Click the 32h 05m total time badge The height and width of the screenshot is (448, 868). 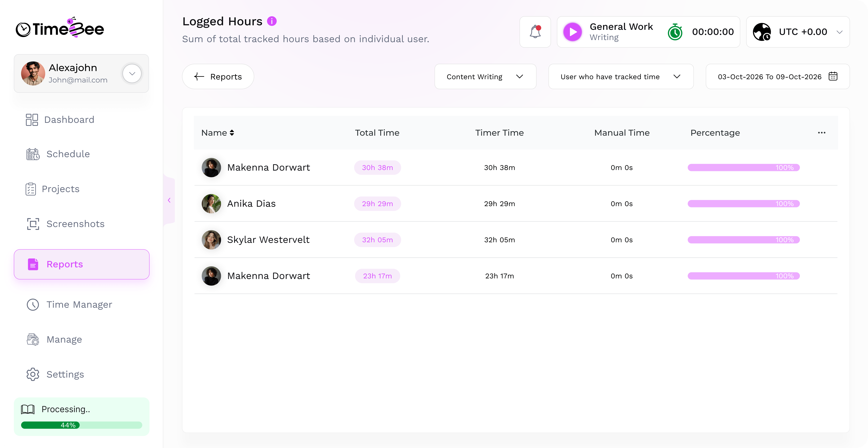pyautogui.click(x=377, y=240)
